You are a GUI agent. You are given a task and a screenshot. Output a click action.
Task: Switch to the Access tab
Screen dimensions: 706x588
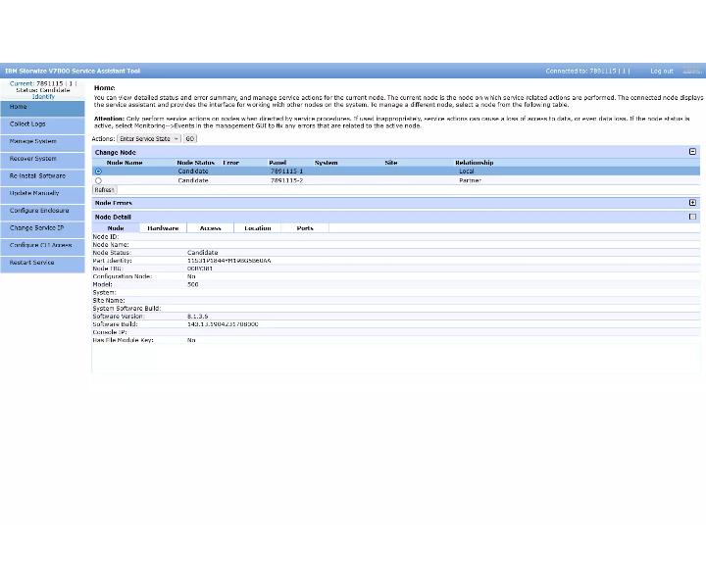coord(210,228)
